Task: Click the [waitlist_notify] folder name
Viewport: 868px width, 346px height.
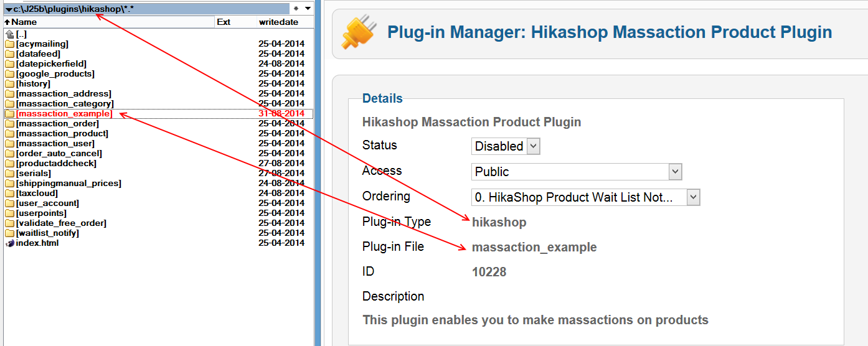Action: tap(48, 233)
